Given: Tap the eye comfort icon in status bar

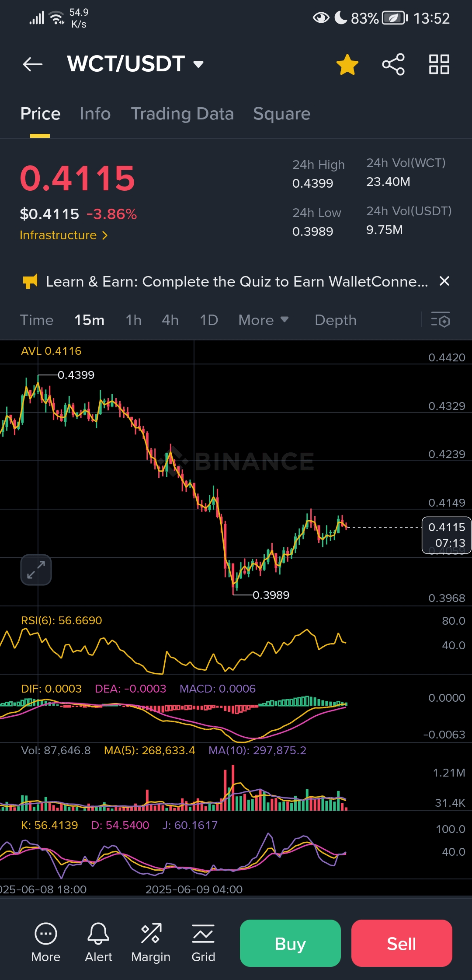Looking at the screenshot, I should click(321, 18).
